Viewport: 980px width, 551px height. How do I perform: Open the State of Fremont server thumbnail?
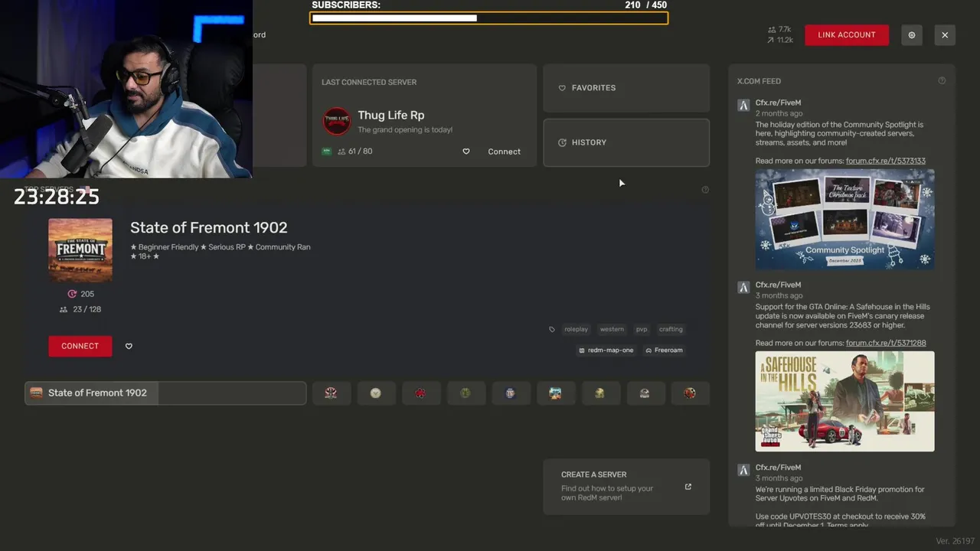80,250
